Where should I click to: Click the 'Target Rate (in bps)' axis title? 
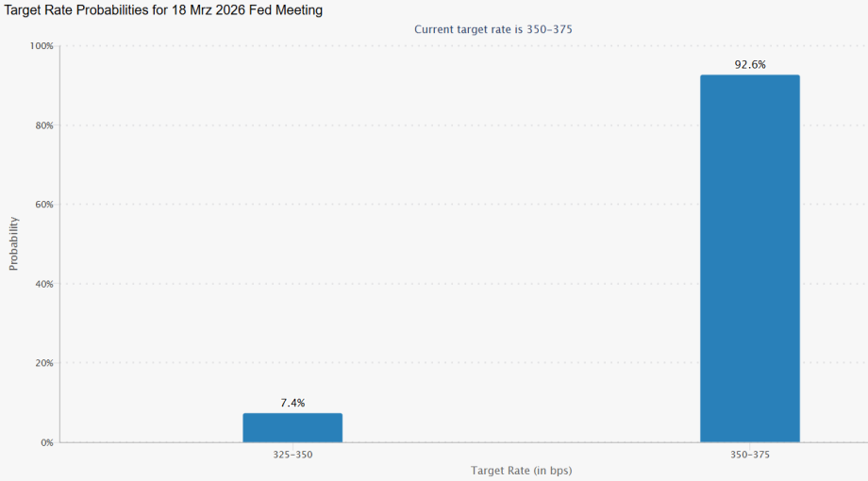521,470
